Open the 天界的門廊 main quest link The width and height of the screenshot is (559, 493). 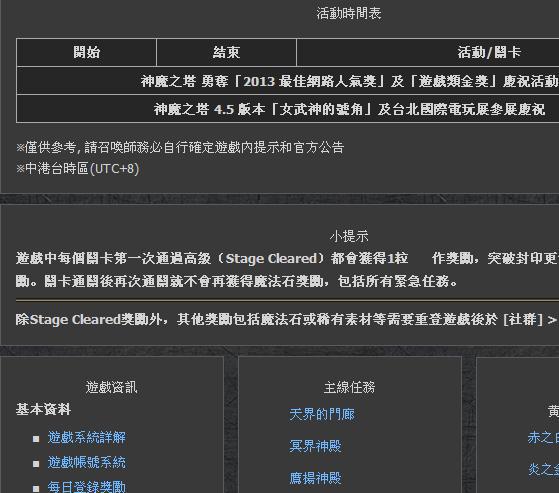pos(322,415)
